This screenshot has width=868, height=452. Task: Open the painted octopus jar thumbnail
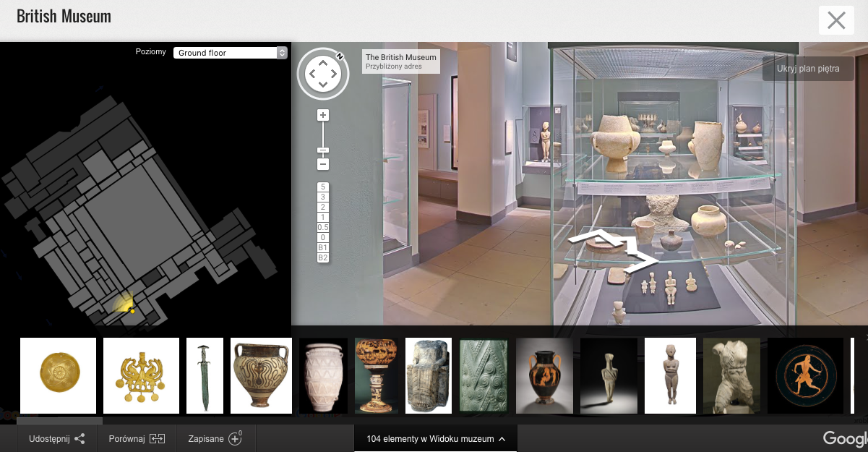click(261, 375)
